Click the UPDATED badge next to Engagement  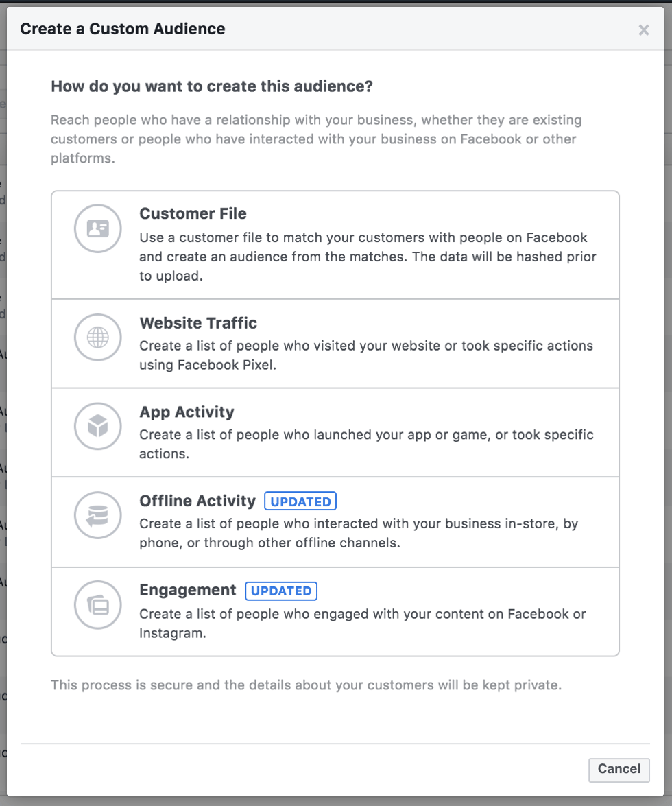point(281,591)
